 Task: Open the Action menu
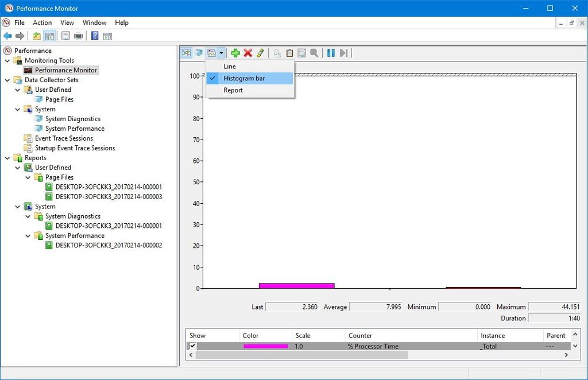pyautogui.click(x=42, y=22)
